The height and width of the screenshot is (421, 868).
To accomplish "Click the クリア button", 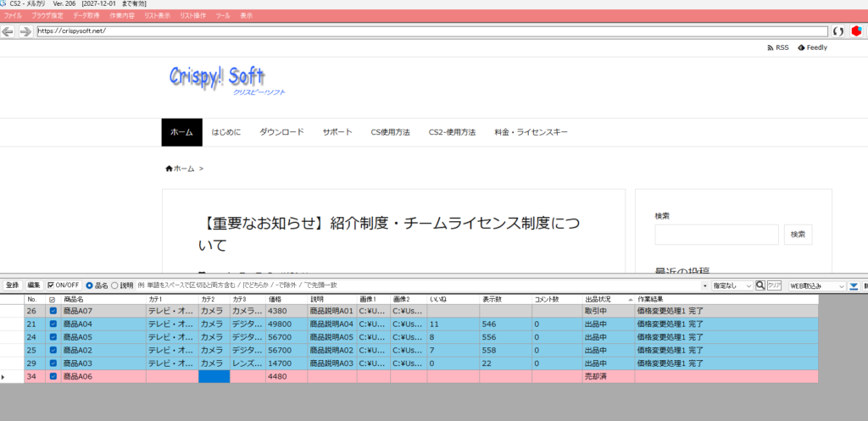I will tap(774, 285).
